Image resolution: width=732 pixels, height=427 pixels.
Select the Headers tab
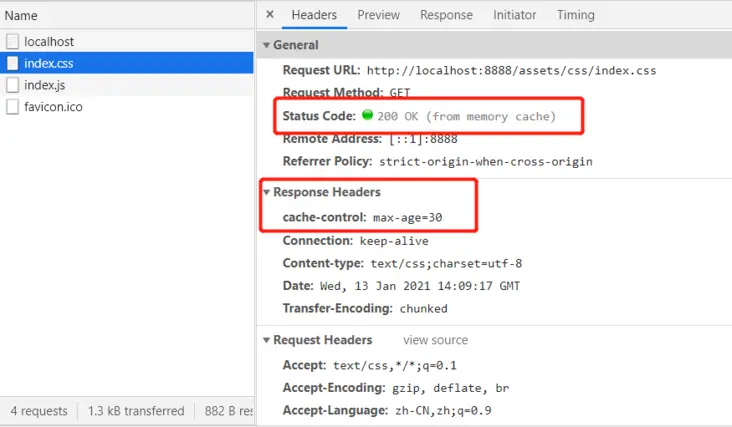(x=314, y=15)
